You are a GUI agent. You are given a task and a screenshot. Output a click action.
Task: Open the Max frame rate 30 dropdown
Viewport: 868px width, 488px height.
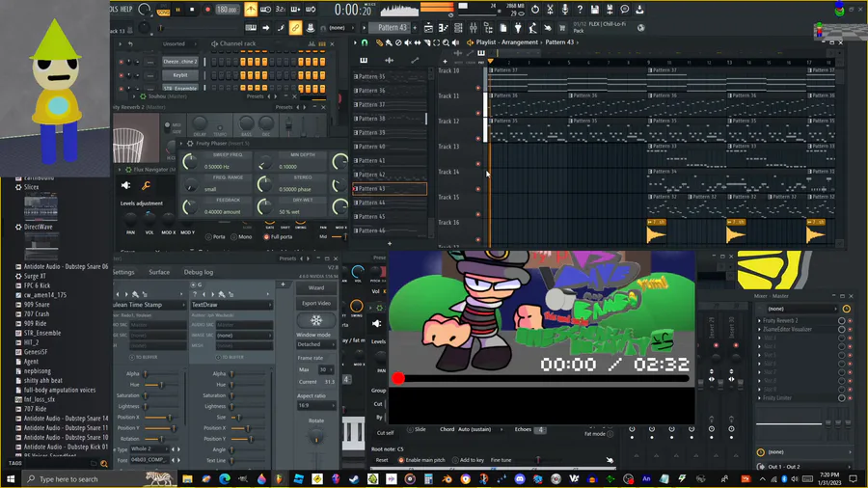[326, 369]
